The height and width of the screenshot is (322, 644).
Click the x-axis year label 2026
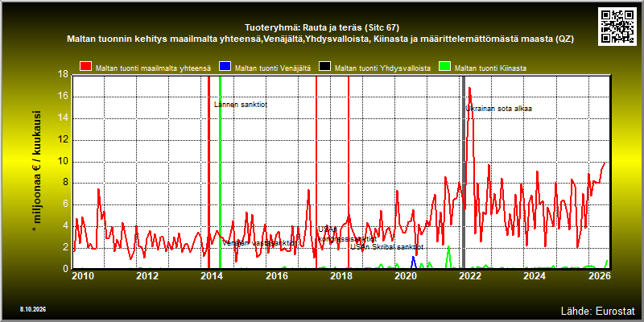[599, 276]
